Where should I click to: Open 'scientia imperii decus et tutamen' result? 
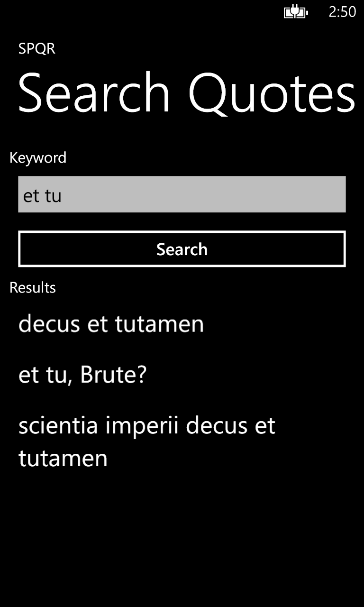click(147, 442)
